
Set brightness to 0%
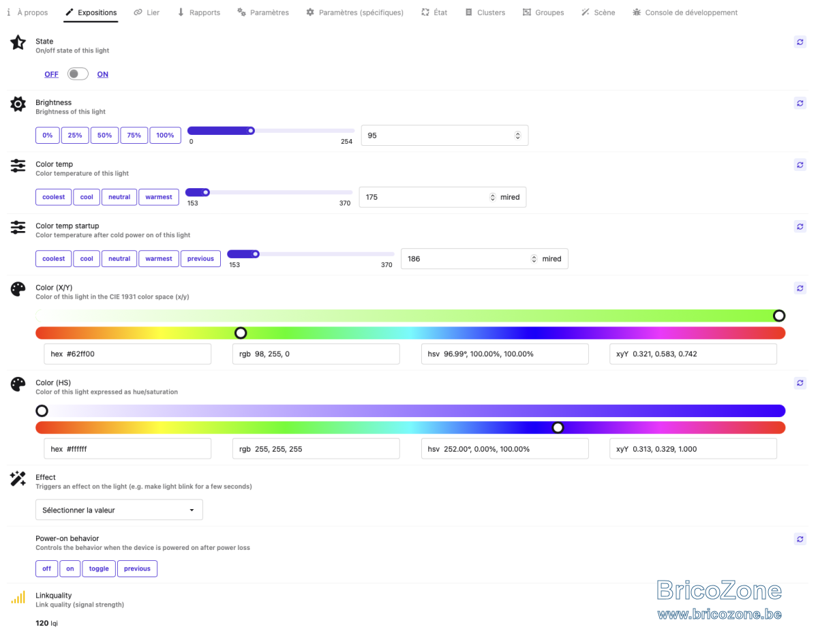47,135
